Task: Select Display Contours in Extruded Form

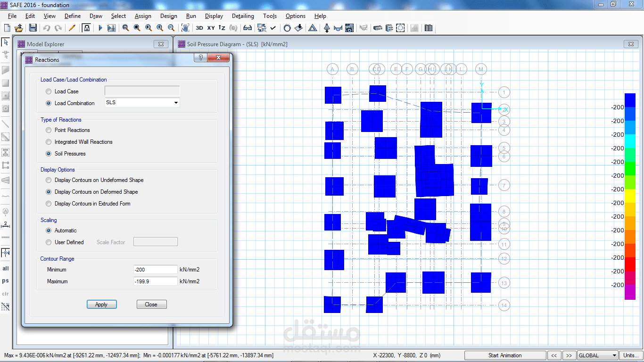Action: [x=49, y=204]
